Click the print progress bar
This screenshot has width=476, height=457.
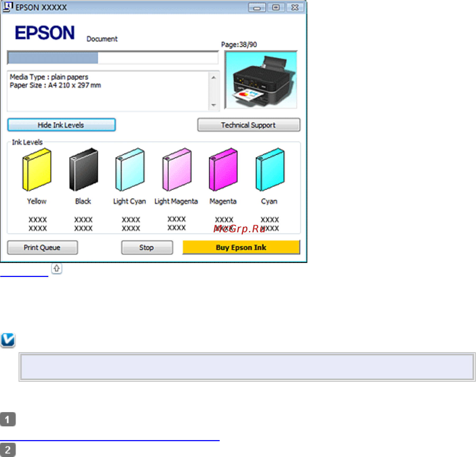pyautogui.click(x=113, y=58)
